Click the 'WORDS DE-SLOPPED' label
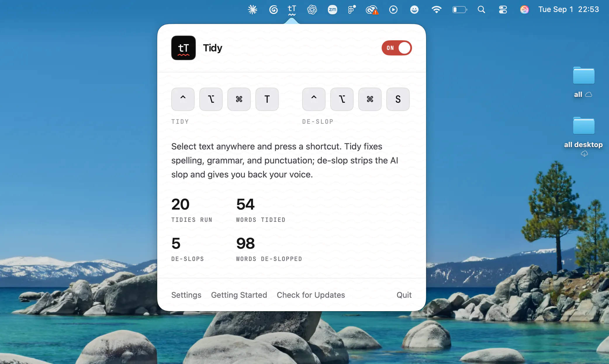The height and width of the screenshot is (364, 609). pos(269,259)
